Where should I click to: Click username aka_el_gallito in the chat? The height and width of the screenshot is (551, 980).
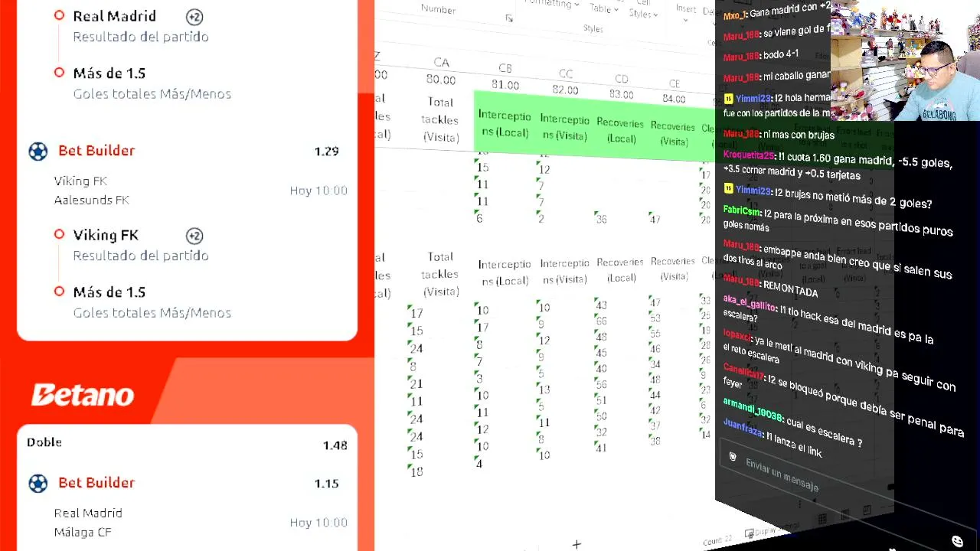(x=750, y=305)
